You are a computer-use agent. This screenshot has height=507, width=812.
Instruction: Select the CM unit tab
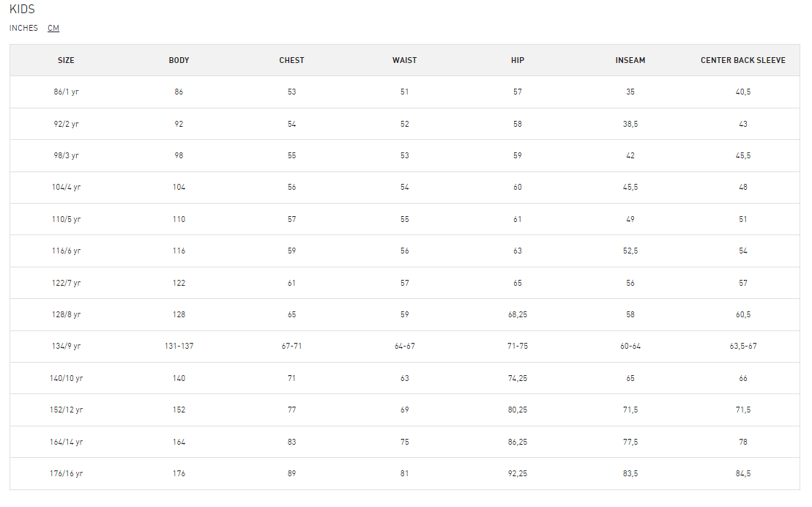(x=53, y=28)
